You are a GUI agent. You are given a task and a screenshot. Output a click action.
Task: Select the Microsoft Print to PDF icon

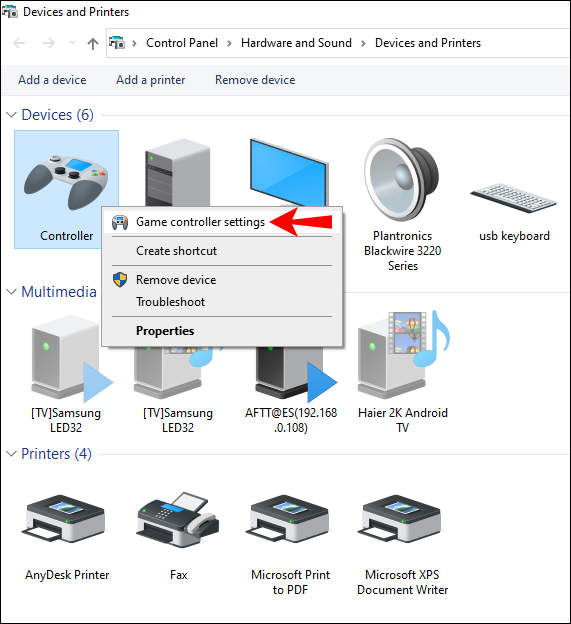tap(290, 519)
